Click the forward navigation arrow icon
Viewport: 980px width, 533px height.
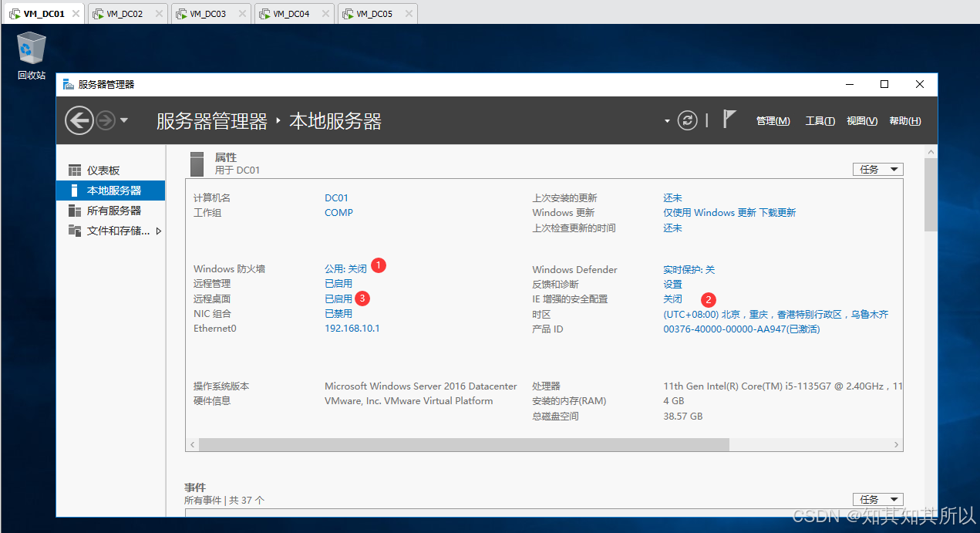pos(106,121)
